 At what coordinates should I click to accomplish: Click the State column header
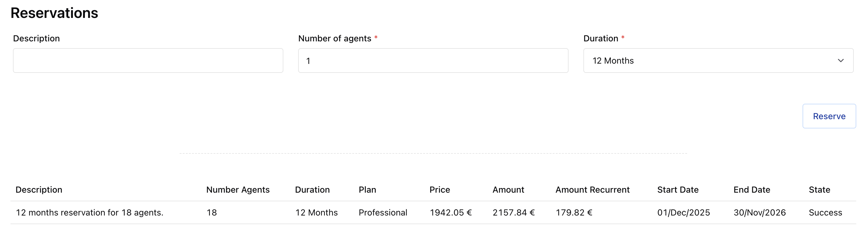(x=820, y=190)
